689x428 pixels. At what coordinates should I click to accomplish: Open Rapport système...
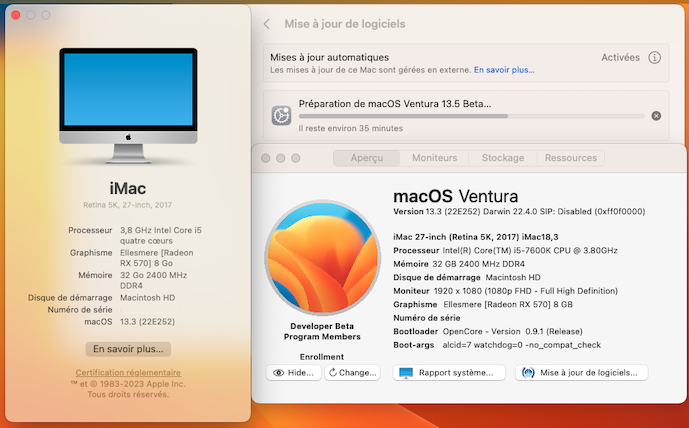coord(449,373)
